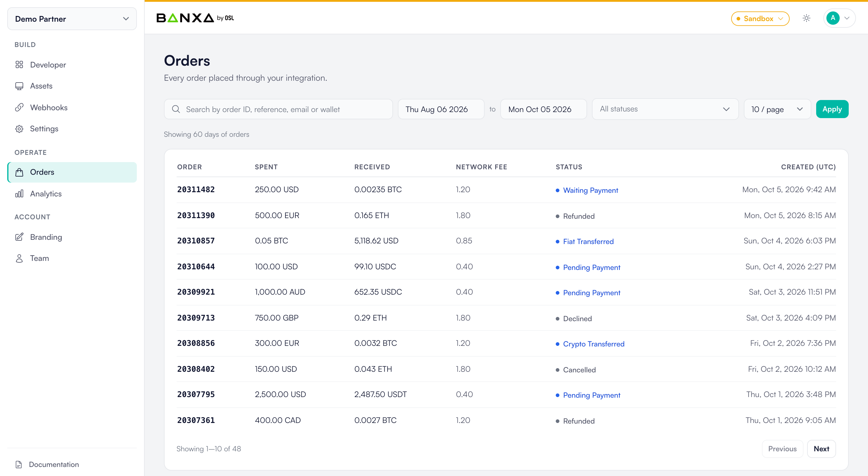Click the 2,487.50 USDT received value
The height and width of the screenshot is (476, 868).
click(x=380, y=394)
